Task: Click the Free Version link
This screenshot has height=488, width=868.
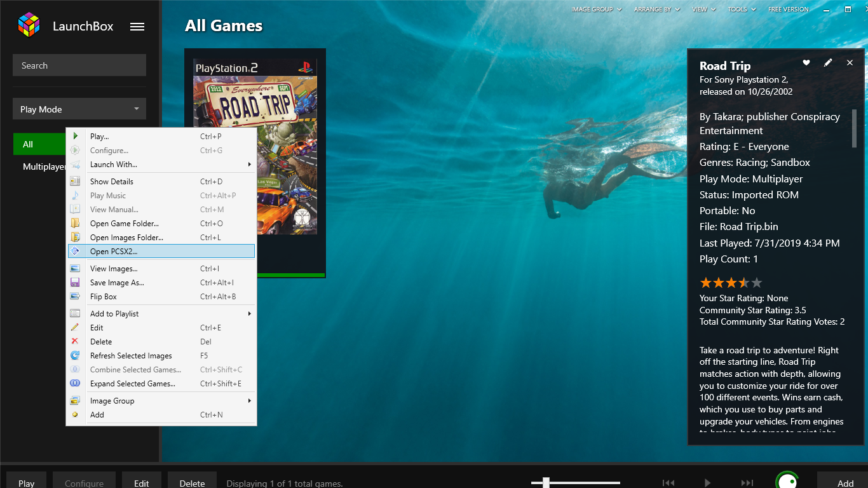Action: 788,10
